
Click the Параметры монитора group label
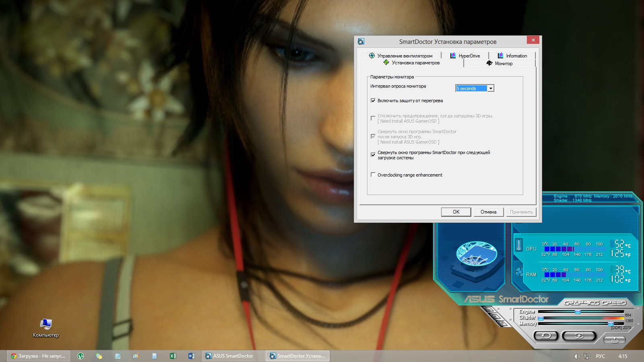(x=392, y=77)
